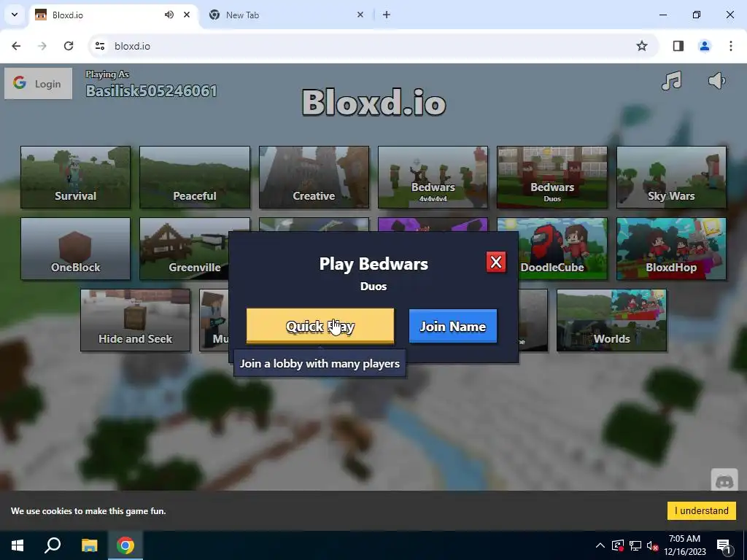The width and height of the screenshot is (747, 560).
Task: Go forward in browser history
Action: (x=42, y=46)
